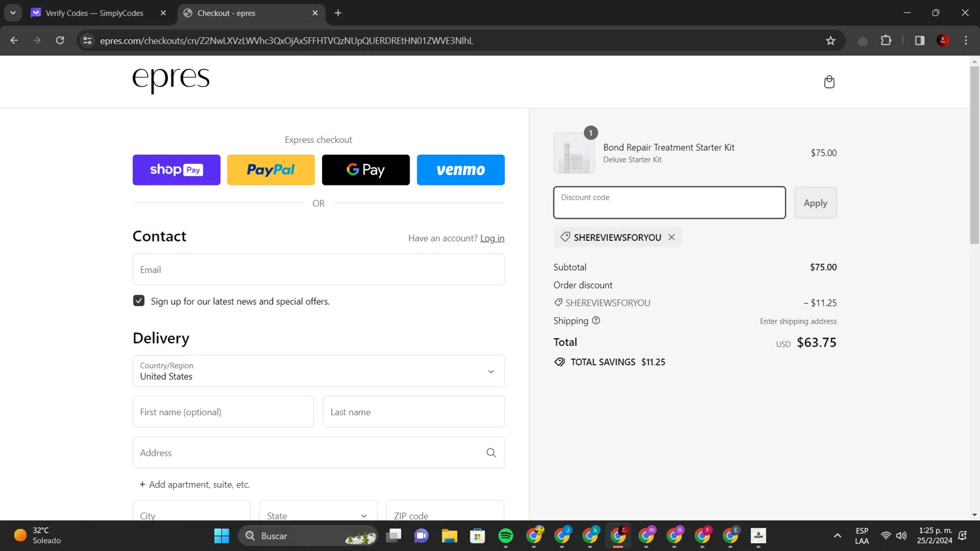Click the SHEREVIEWSFORYOU tag icon in the chip
The height and width of the screenshot is (551, 980).
tap(565, 237)
